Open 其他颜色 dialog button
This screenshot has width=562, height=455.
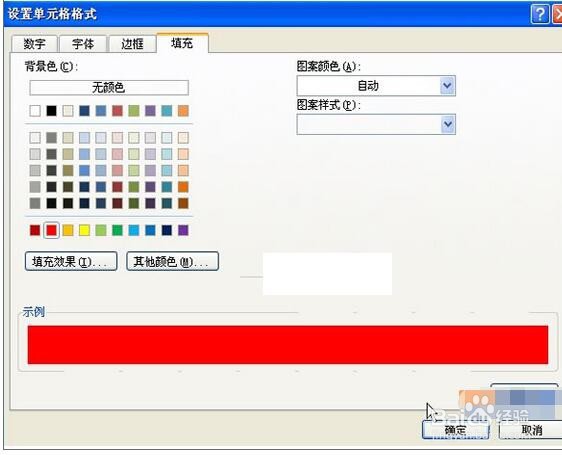(x=172, y=261)
